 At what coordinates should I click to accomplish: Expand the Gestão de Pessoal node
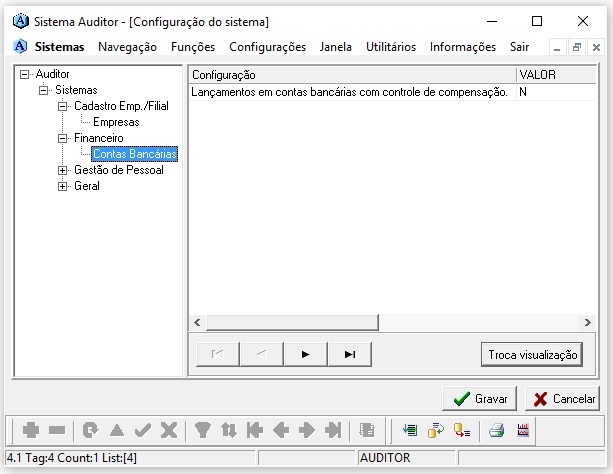pyautogui.click(x=62, y=171)
